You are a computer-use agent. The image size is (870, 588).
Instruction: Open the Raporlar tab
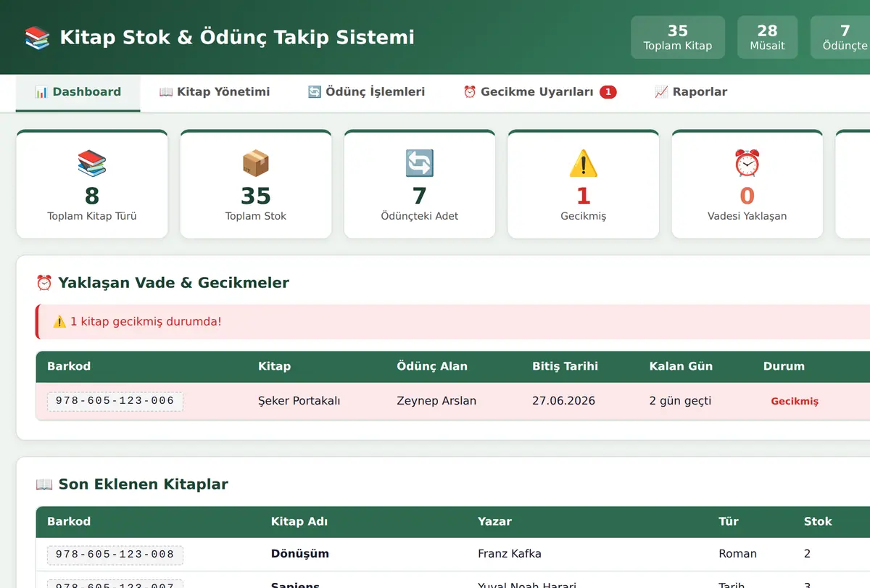[690, 92]
